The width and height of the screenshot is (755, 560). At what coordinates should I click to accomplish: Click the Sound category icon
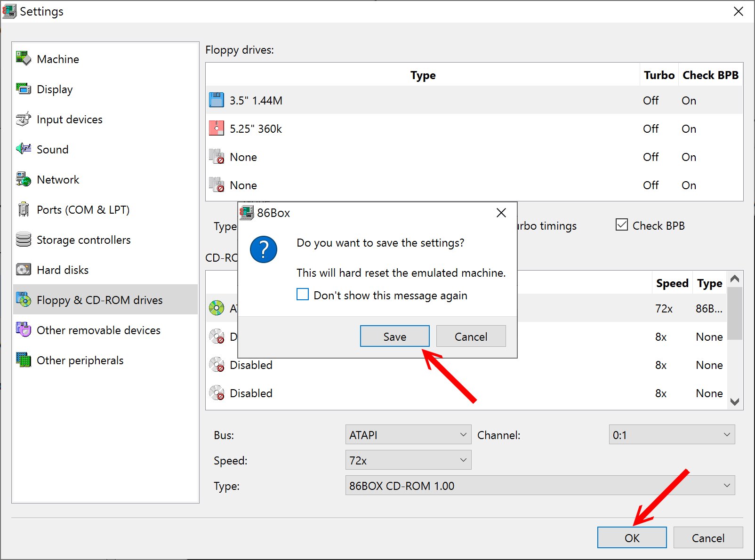pos(24,149)
